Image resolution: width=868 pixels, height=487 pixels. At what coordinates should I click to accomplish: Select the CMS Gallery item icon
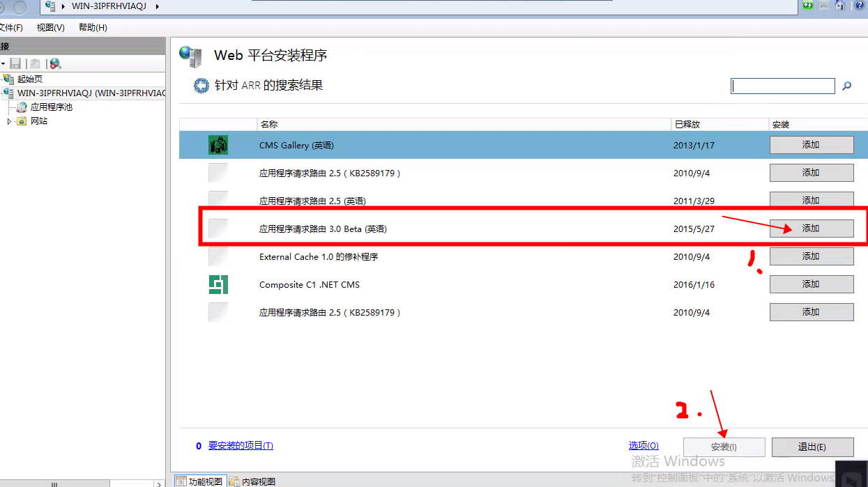tap(217, 144)
